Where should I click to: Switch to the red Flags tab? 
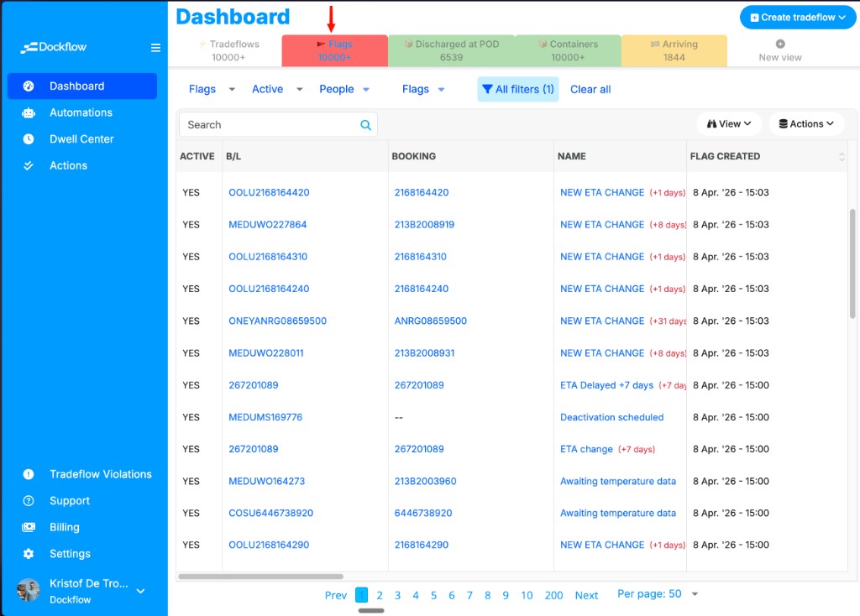click(334, 50)
